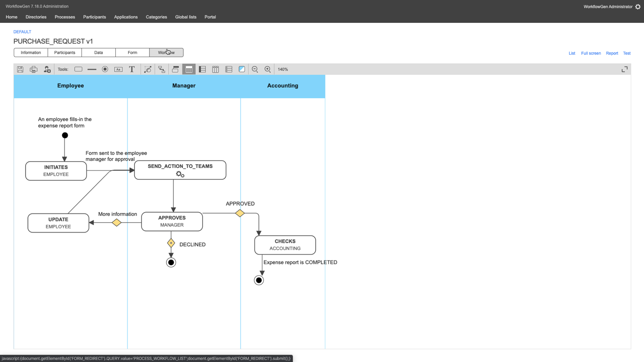Toggle the background color display icon
The width and height of the screenshot is (644, 362).
point(242,69)
